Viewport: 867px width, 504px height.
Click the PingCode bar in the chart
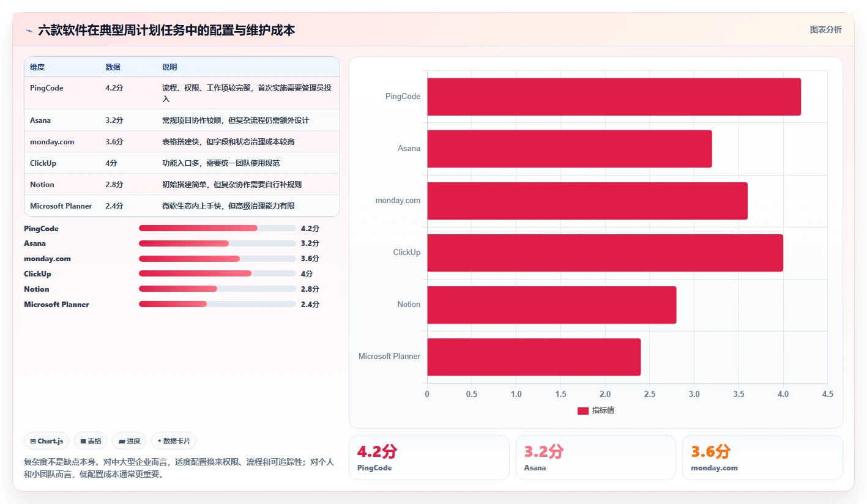coord(614,97)
